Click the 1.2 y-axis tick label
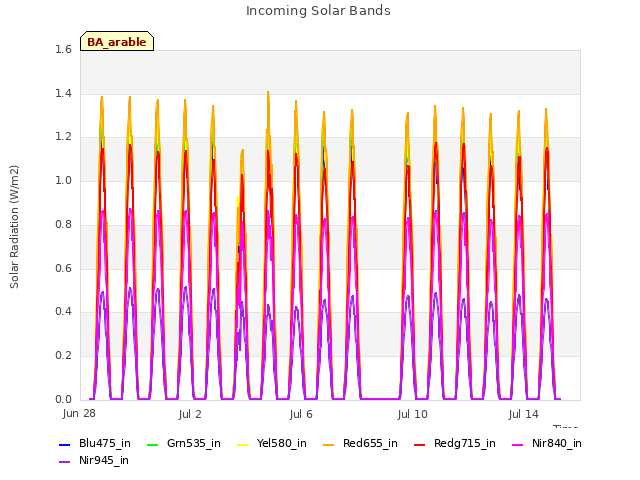This screenshot has width=640, height=480. [63, 137]
